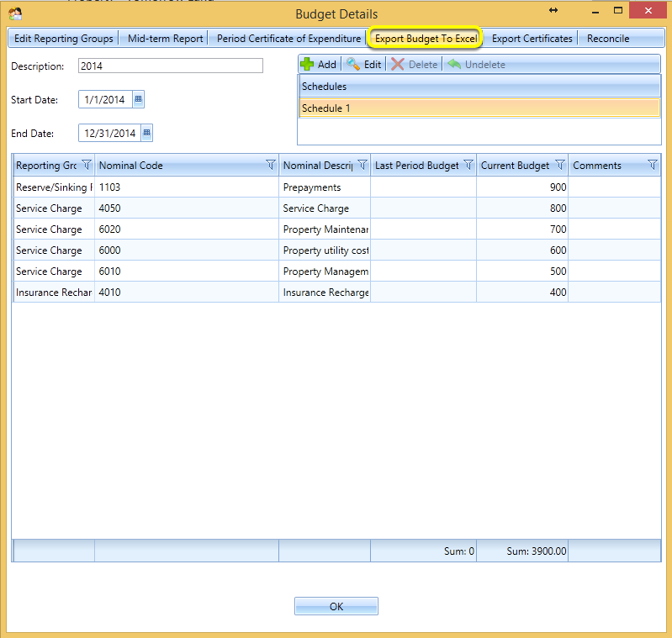
Task: Click the Edit magnifier pencil icon
Action: (353, 64)
